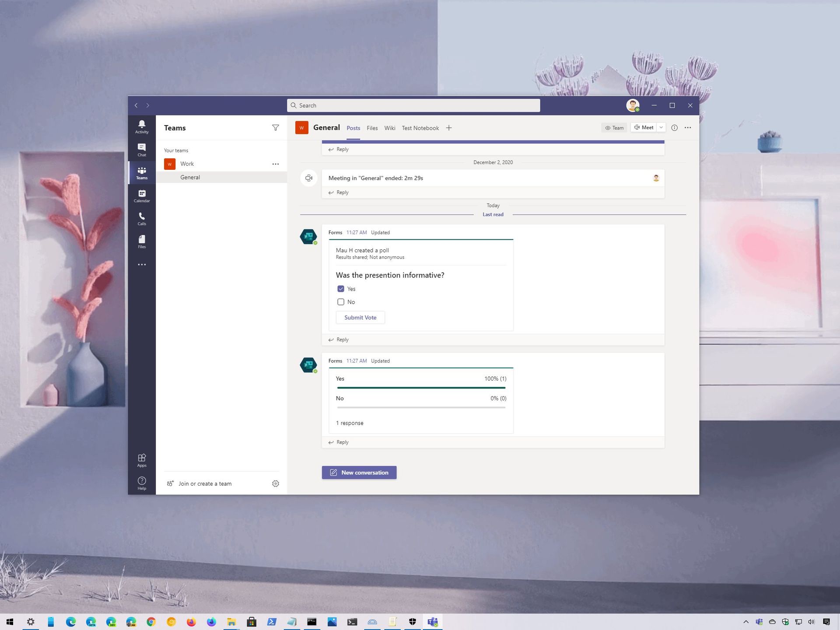Click inside the Search field
This screenshot has width=840, height=630.
click(x=413, y=105)
